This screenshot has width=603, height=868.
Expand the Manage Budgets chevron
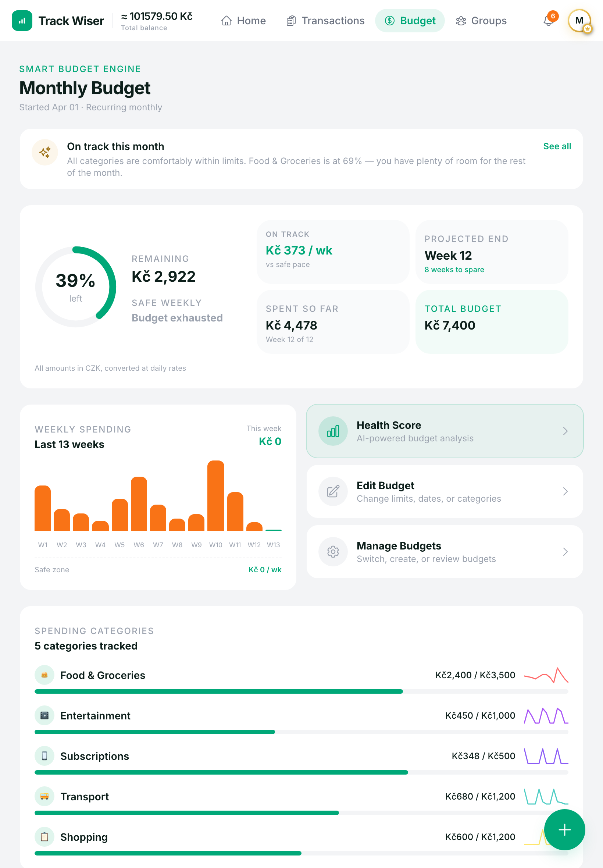click(565, 552)
